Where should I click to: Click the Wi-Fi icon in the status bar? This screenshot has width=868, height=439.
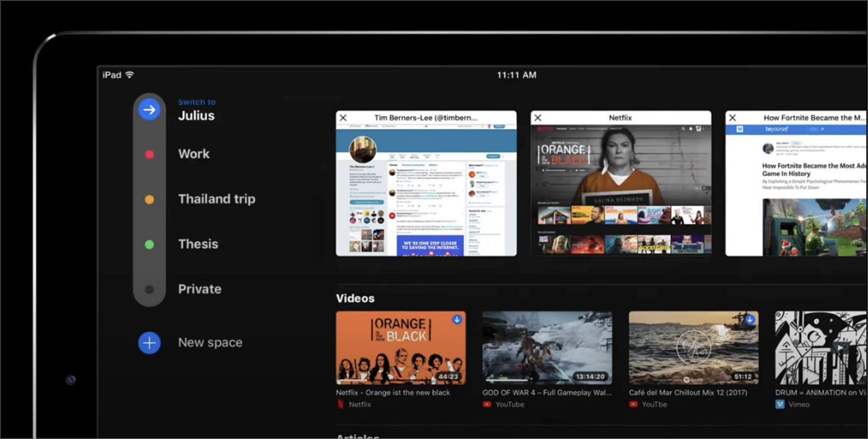130,75
